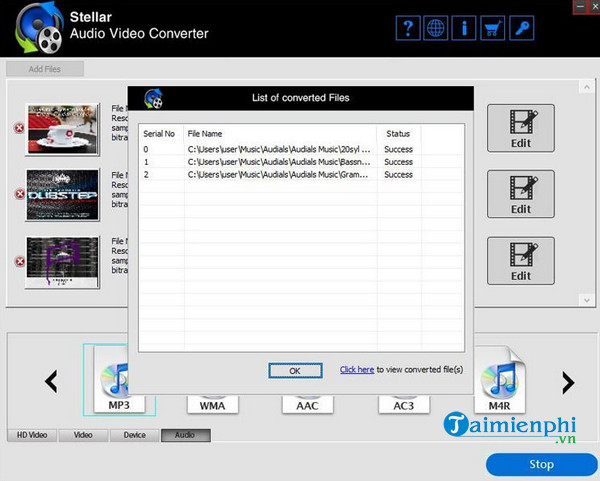The image size is (600, 481).
Task: Click serial number 2 cell
Action: click(146, 174)
